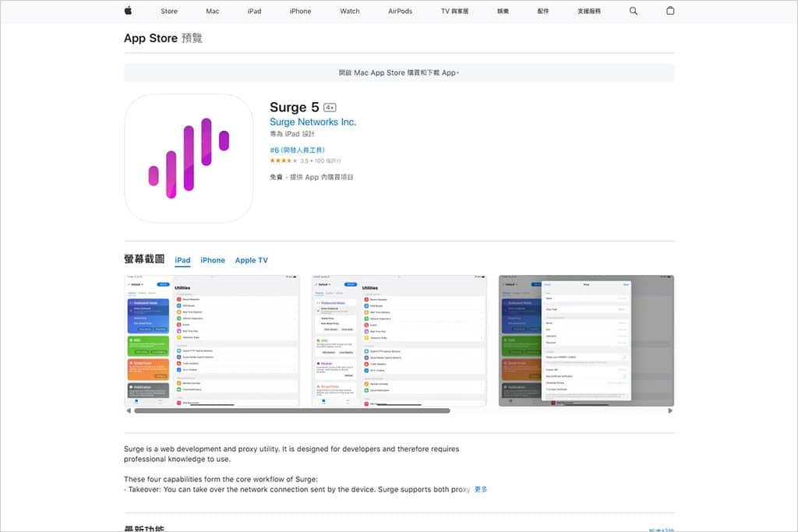Click the left scroll arrow under screenshots
Viewport: 798px width, 532px height.
(129, 410)
